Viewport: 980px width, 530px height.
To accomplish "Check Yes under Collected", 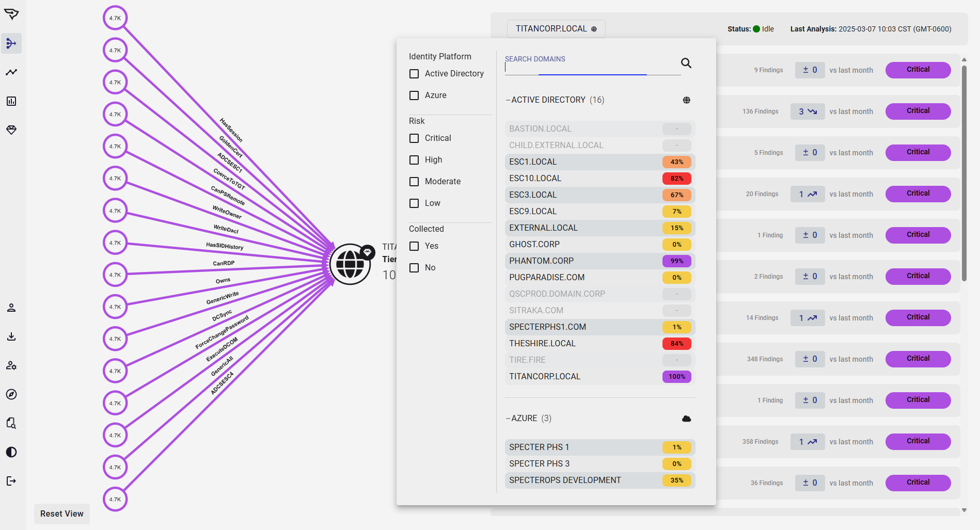I will pyautogui.click(x=414, y=246).
